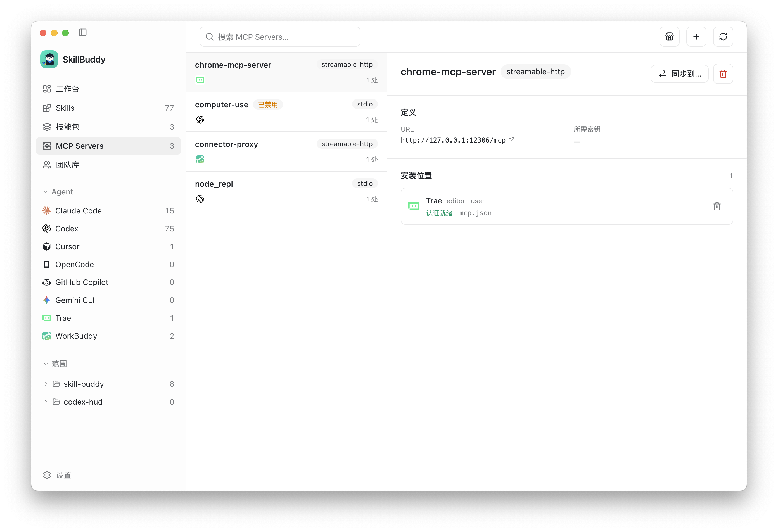Click streamable-http badge in detail header
This screenshot has height=532, width=778.
point(536,72)
